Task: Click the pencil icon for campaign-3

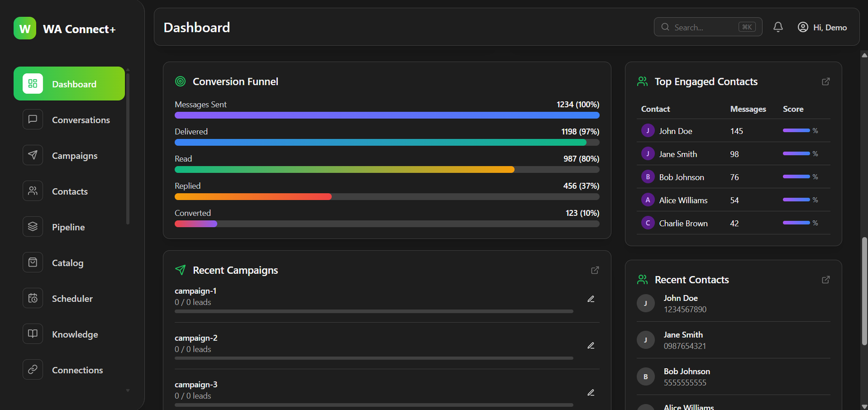Action: pyautogui.click(x=591, y=393)
